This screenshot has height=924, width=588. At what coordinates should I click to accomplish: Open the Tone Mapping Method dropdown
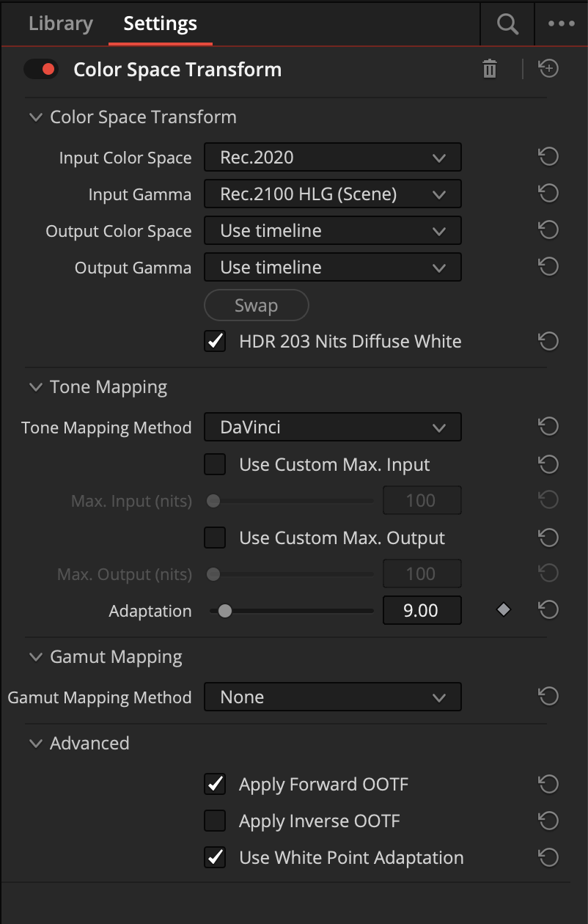(x=333, y=428)
